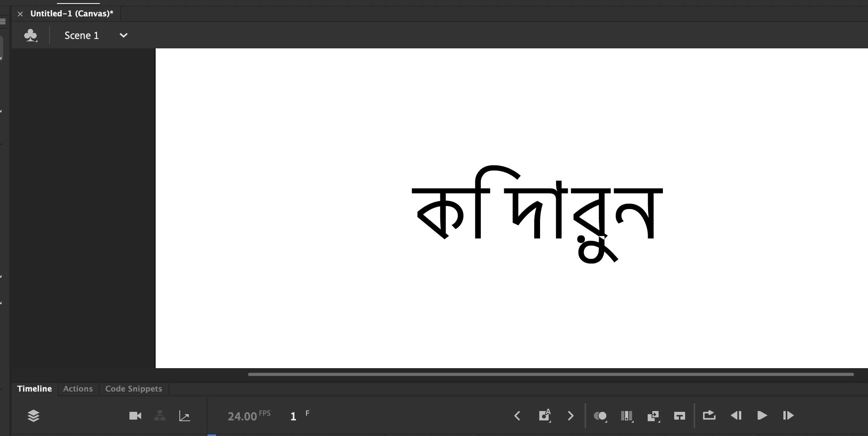The height and width of the screenshot is (436, 868).
Task: Enable Onion Skin mode
Action: [600, 415]
